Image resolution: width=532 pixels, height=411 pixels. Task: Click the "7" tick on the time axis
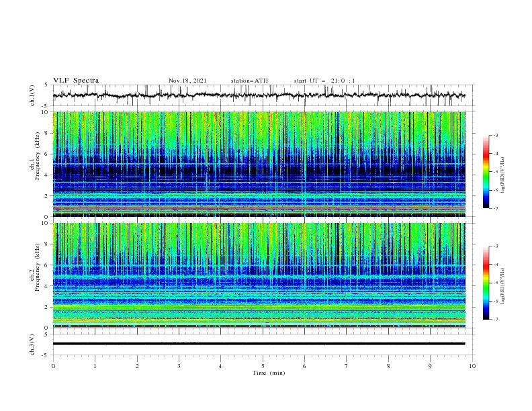pyautogui.click(x=347, y=366)
